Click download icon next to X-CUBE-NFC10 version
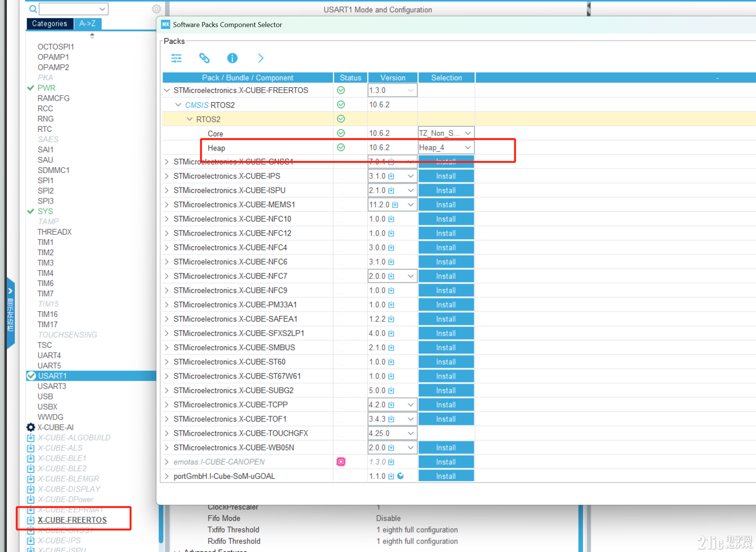756x552 pixels. coord(391,219)
